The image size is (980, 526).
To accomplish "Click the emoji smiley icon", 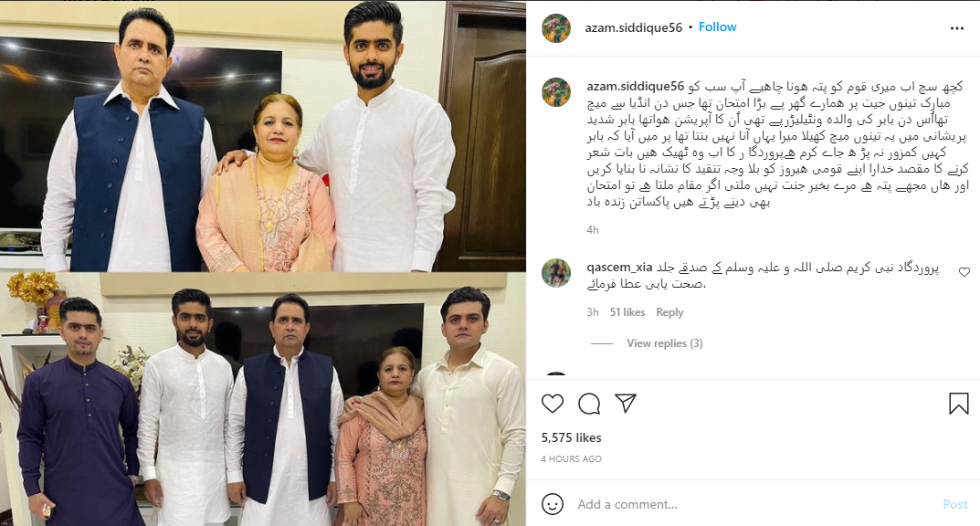I will click(553, 504).
